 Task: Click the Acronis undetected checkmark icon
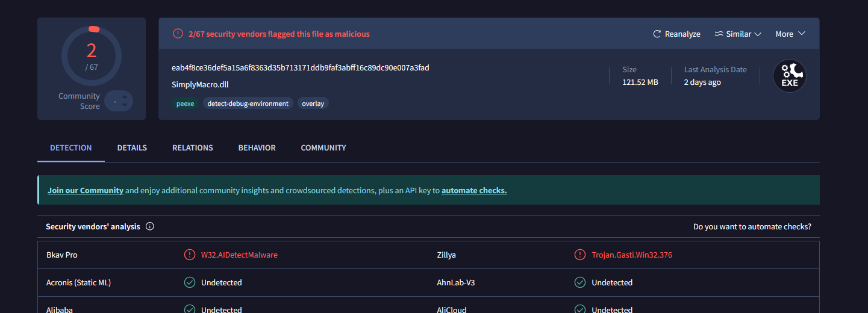(190, 282)
